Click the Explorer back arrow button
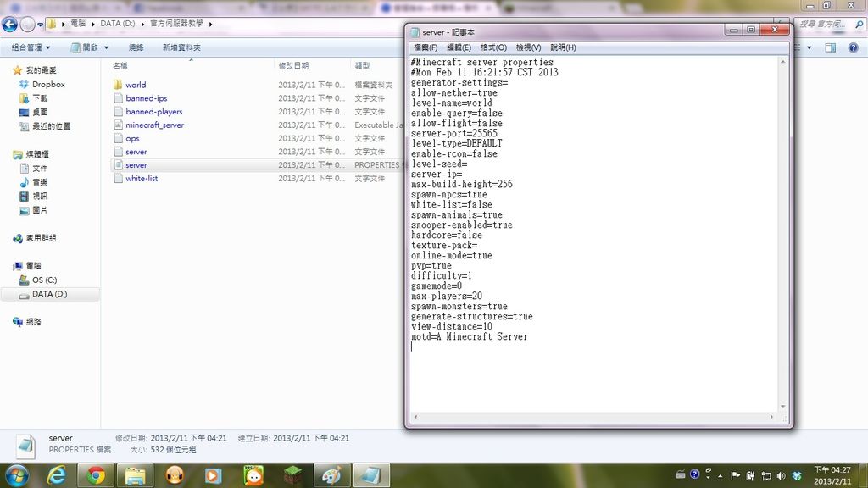868x488 pixels. 10,25
